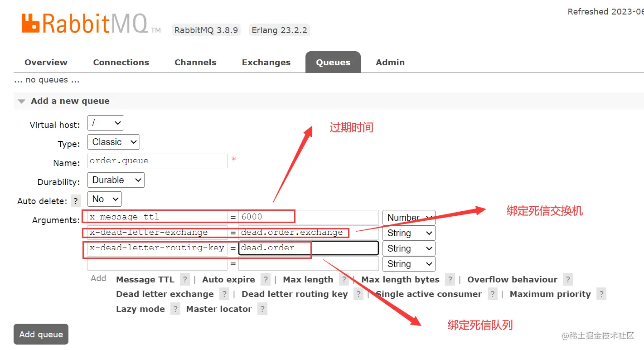Click the Refreshed timestamp text
The image size is (644, 350).
click(x=605, y=12)
